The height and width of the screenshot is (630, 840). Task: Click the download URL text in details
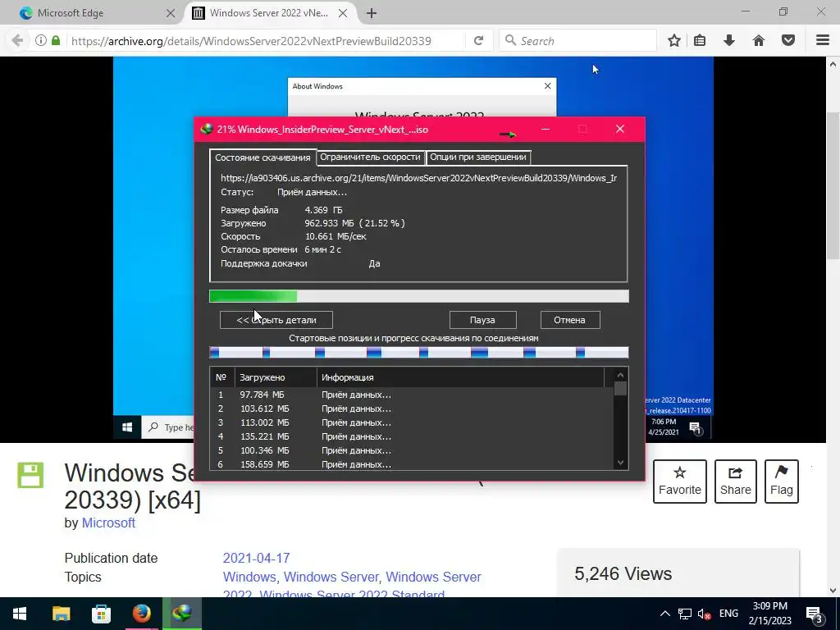coord(418,178)
